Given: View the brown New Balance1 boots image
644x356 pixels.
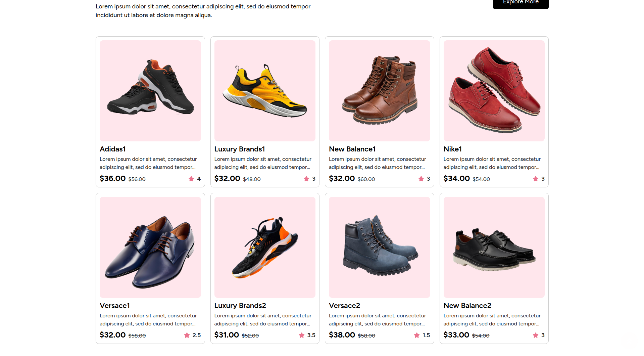Looking at the screenshot, I should 379,91.
